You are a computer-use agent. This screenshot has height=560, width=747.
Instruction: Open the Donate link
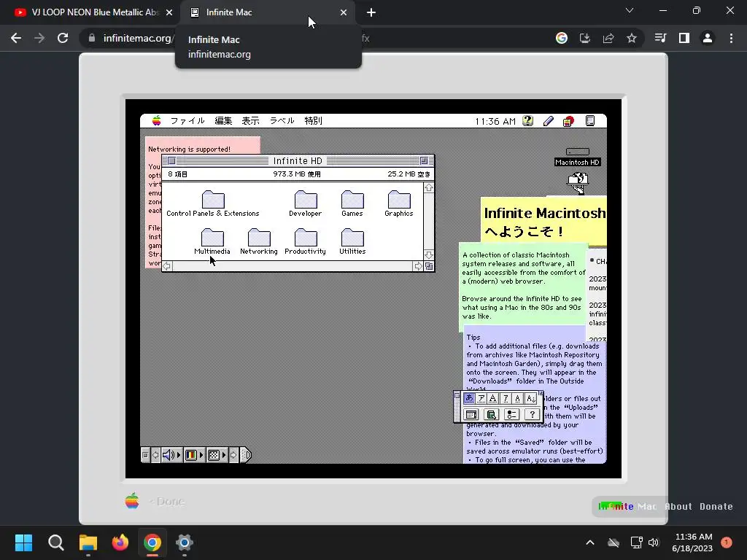(x=716, y=507)
